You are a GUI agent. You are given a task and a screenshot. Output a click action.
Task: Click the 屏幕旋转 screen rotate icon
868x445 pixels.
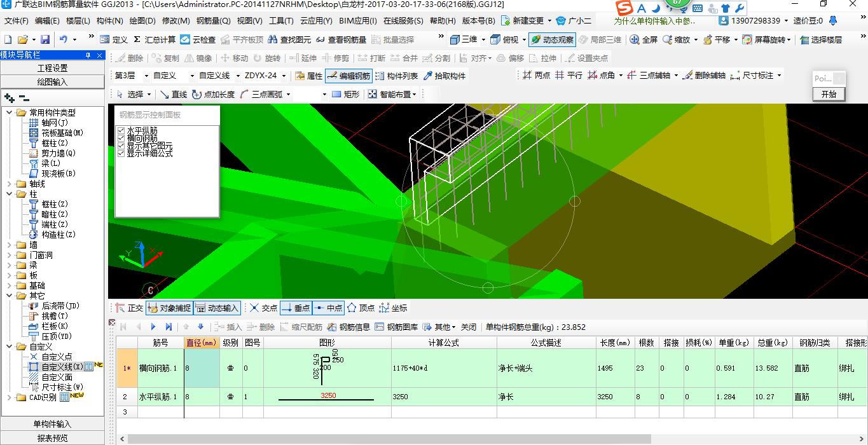(747, 39)
